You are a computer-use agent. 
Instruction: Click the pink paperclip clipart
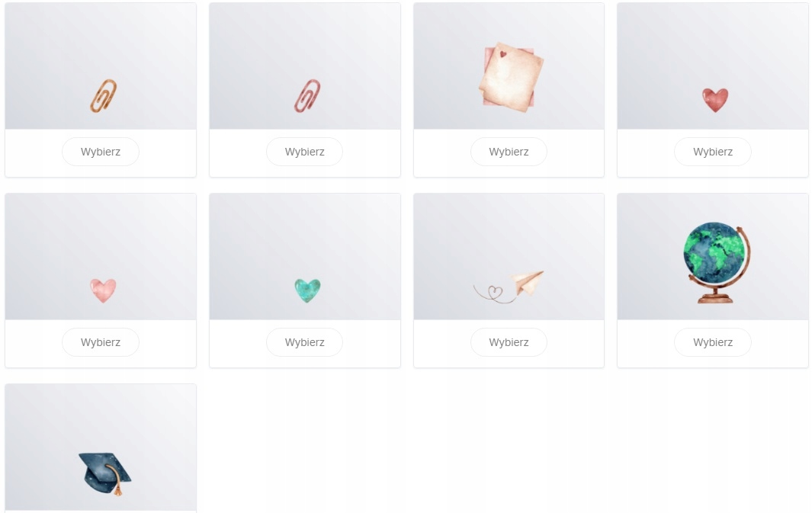coord(307,96)
